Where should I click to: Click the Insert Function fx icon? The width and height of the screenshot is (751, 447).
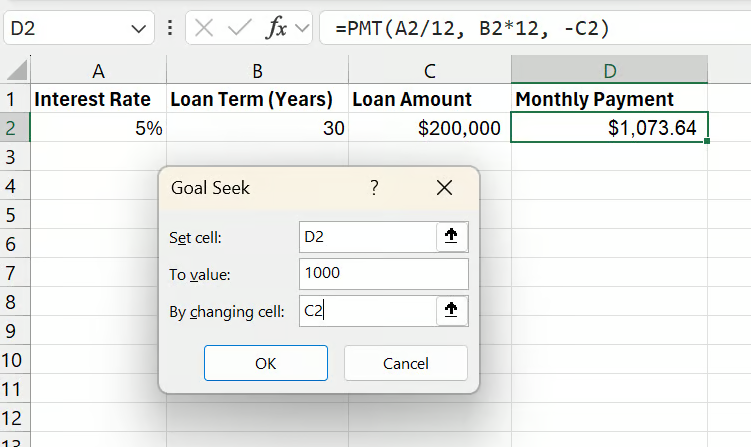276,28
